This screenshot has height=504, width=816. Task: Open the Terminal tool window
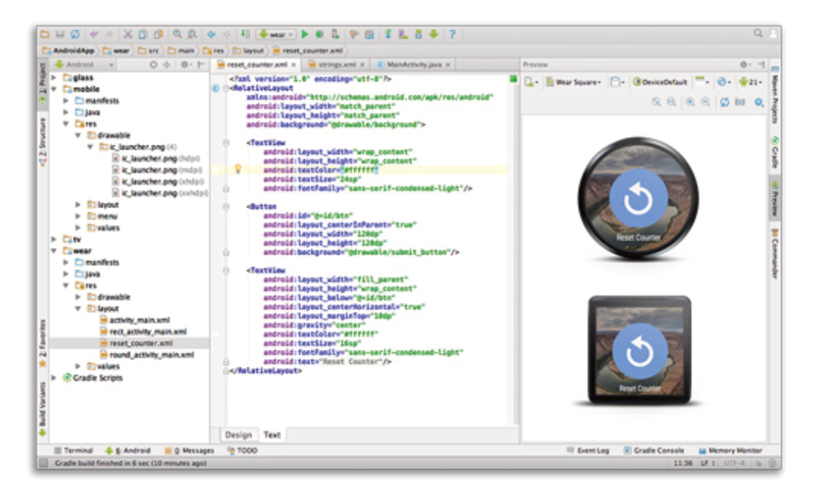(x=73, y=450)
